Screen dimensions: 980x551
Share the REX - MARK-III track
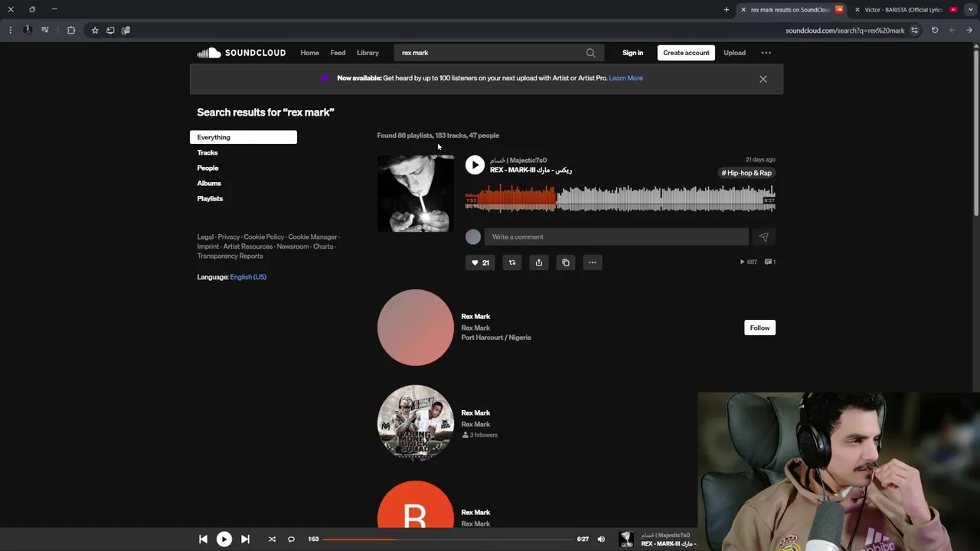[x=539, y=262]
